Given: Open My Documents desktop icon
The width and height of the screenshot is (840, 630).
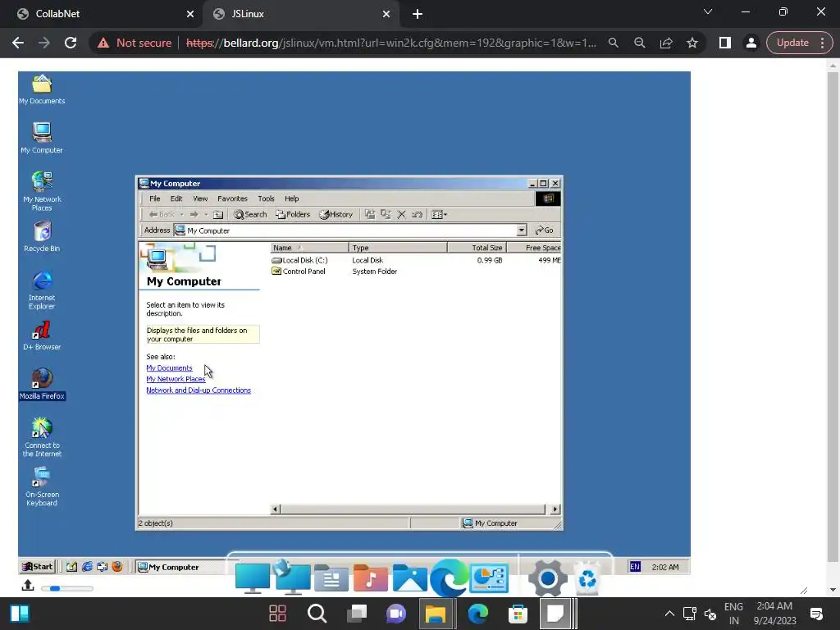Looking at the screenshot, I should pyautogui.click(x=42, y=89).
